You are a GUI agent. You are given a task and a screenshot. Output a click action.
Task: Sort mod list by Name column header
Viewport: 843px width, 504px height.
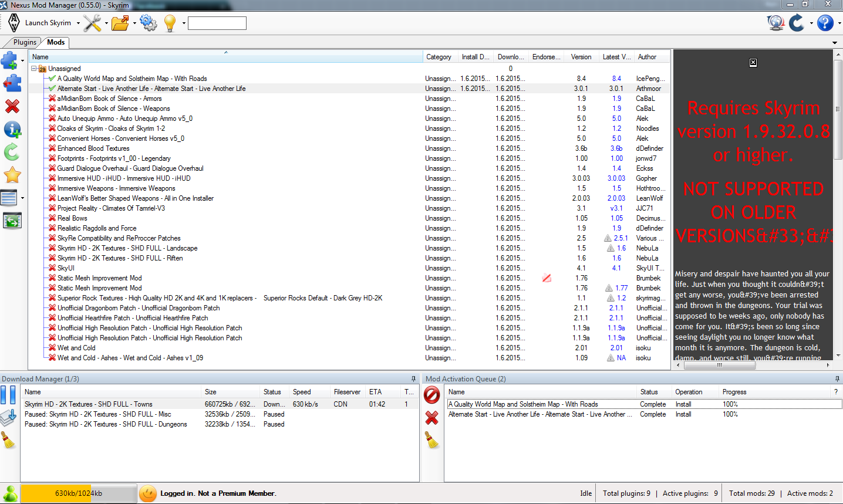point(226,57)
